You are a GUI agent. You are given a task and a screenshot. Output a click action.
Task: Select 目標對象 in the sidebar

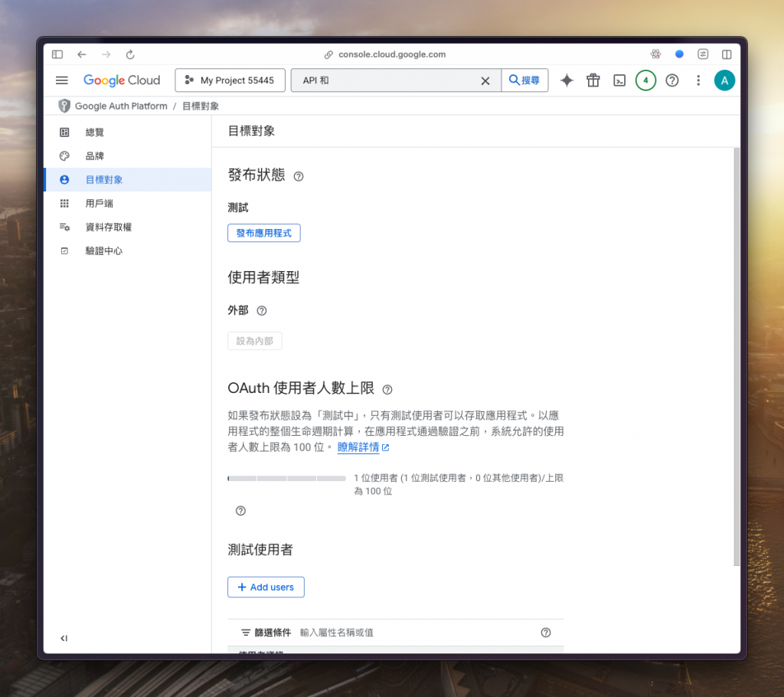pos(128,180)
